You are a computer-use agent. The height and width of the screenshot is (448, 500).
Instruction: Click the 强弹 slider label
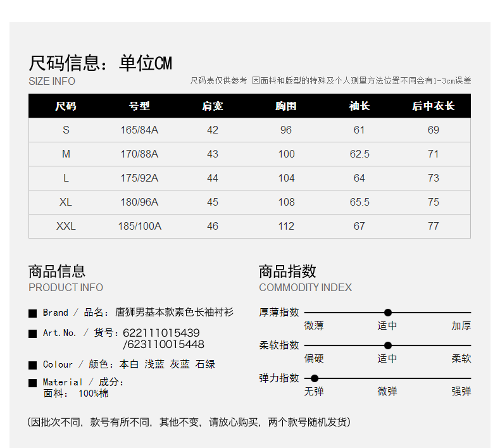pyautogui.click(x=461, y=392)
